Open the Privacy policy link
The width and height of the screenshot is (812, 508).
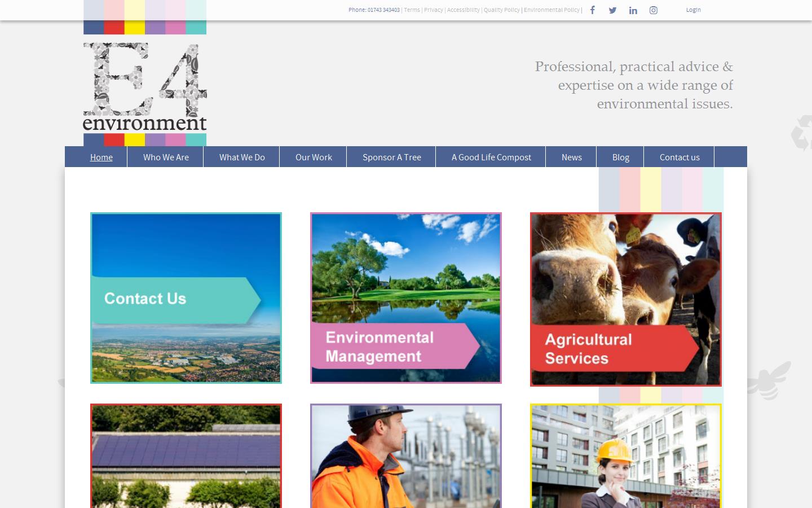tap(434, 10)
